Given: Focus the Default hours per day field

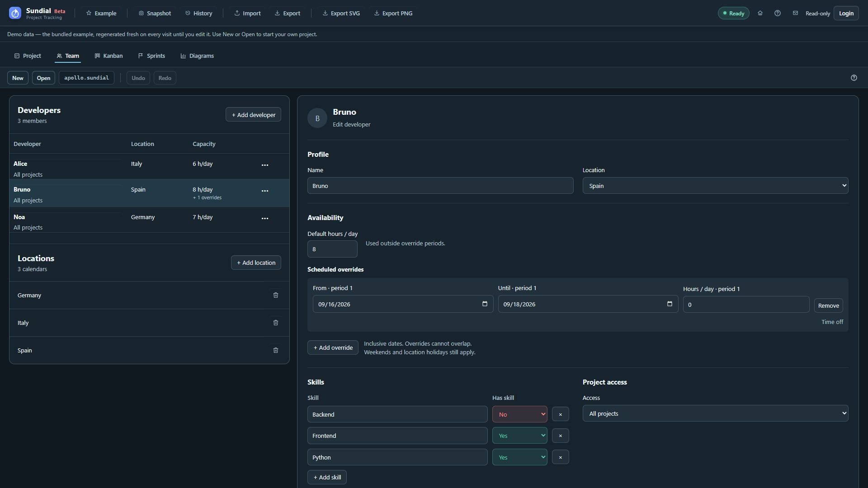Looking at the screenshot, I should (332, 249).
